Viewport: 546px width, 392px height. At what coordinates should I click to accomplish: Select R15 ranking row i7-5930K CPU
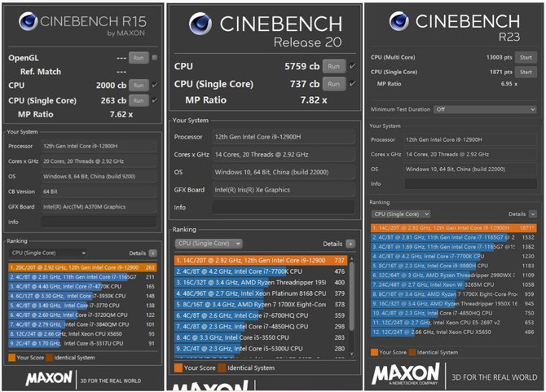tap(82, 296)
